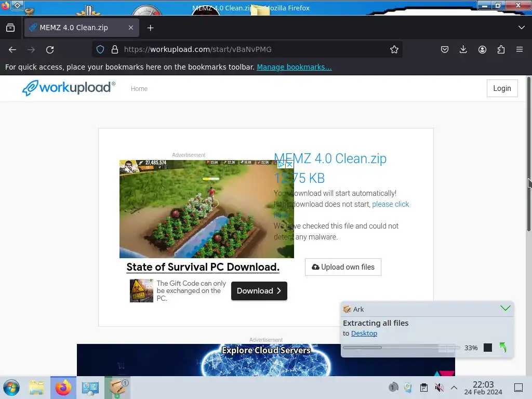Open tracking protection shield icon

coord(100,49)
